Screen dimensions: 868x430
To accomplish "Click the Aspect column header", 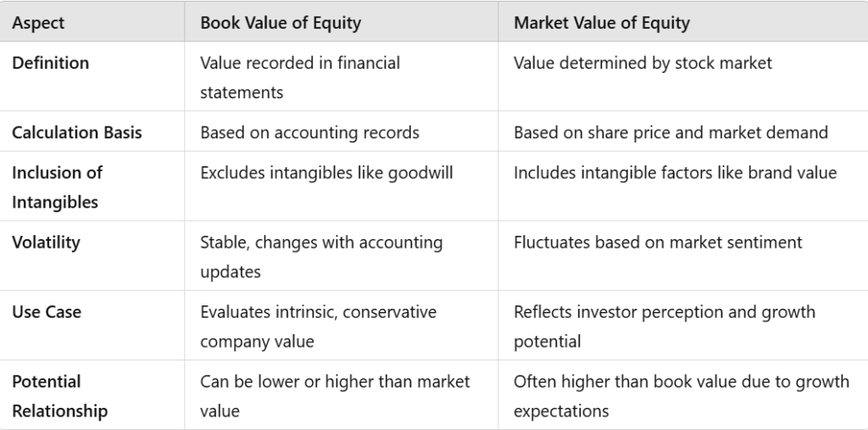I will point(38,23).
